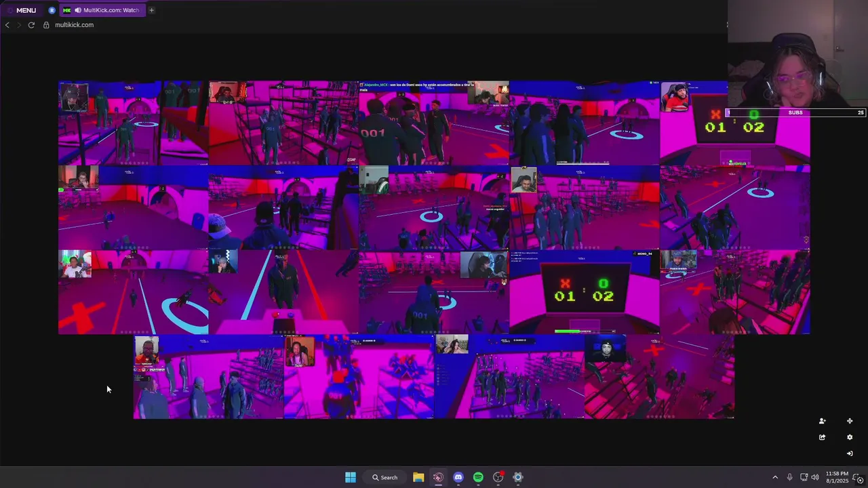Click the microphone tray icon
Screen dimensions: 868x488
click(x=790, y=477)
